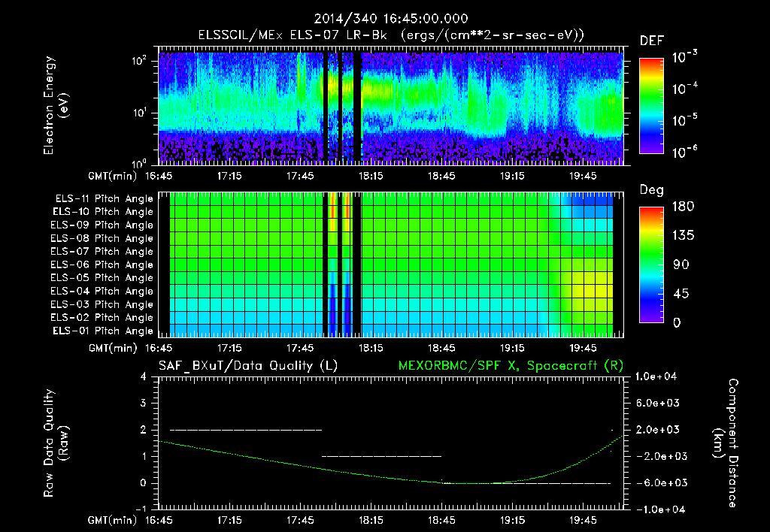Select the ELS-09 Pitch Angle row label

(102, 225)
